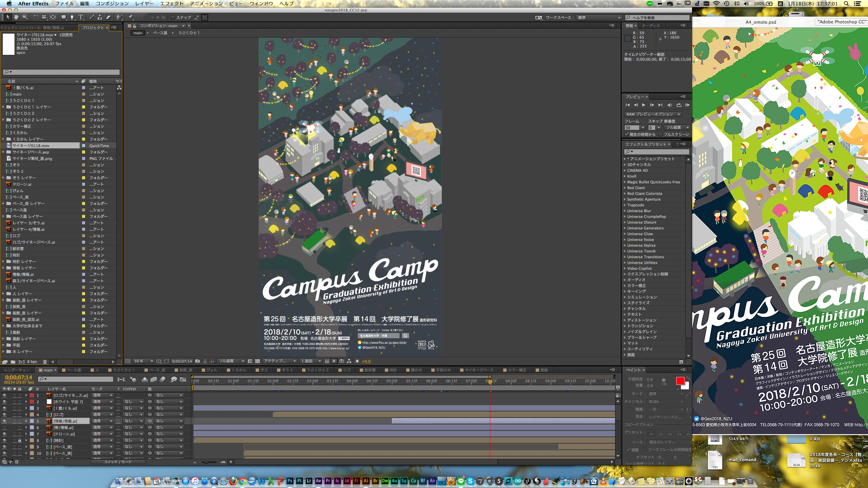Enable frame blending for timeline layers
The width and height of the screenshot is (868, 488).
(x=154, y=380)
